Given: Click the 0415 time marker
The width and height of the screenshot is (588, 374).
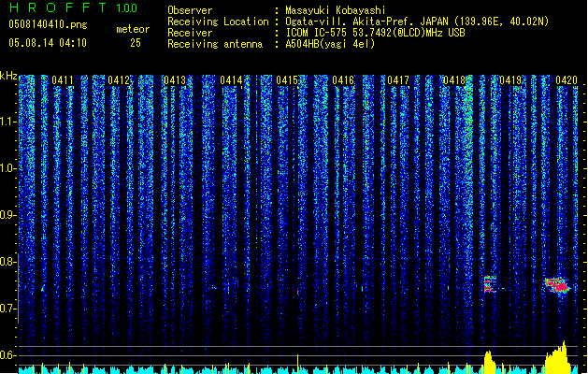Looking at the screenshot, I should tap(287, 80).
